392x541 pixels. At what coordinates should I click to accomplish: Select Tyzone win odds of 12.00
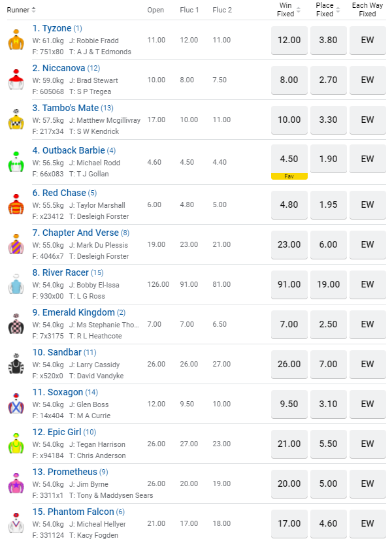click(x=289, y=40)
